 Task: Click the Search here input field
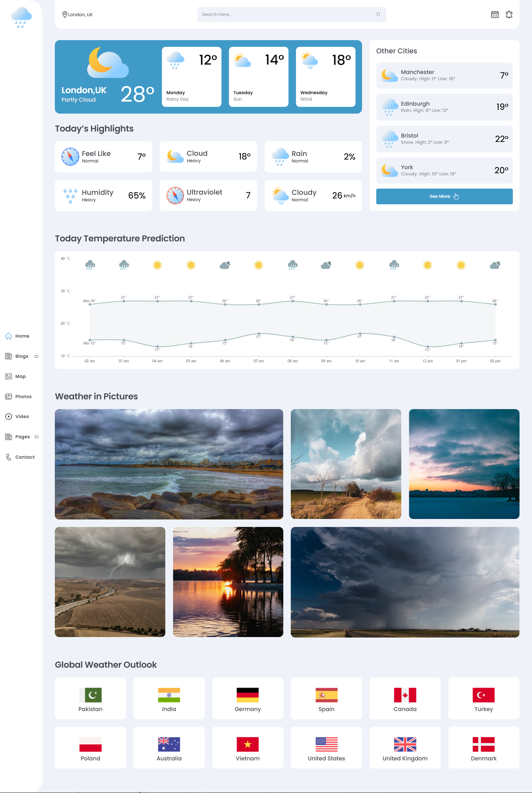click(x=285, y=15)
